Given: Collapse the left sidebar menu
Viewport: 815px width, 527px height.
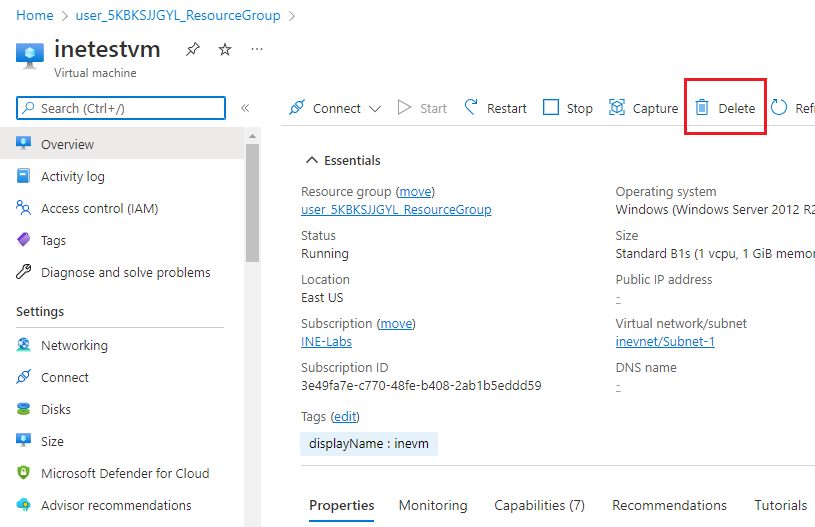Looking at the screenshot, I should coord(245,108).
